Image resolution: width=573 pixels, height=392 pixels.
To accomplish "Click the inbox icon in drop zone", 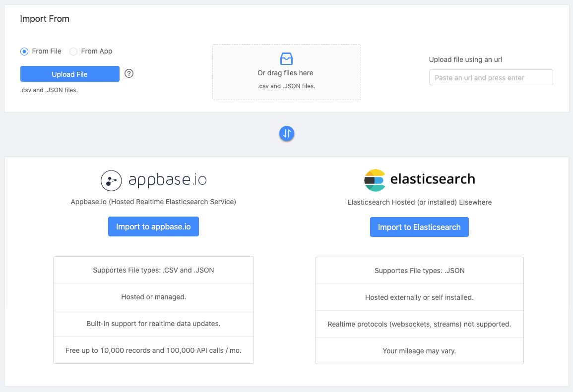I will pos(286,58).
